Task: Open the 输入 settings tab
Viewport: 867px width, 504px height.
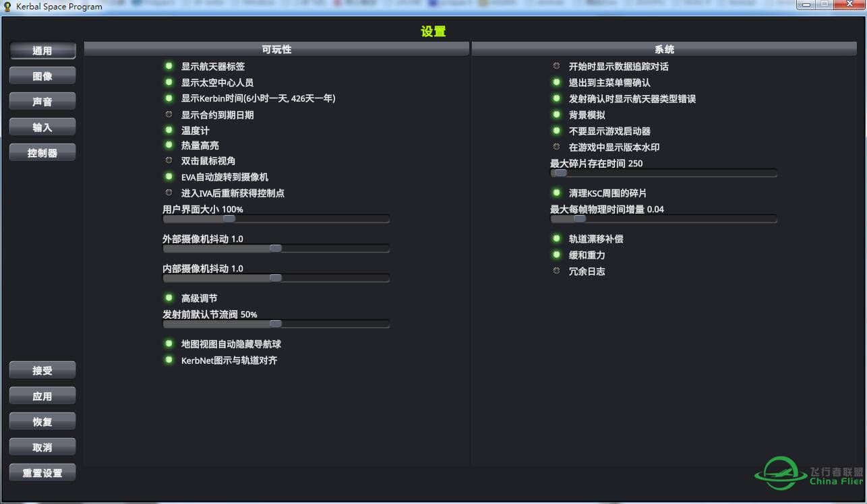Action: pos(42,127)
